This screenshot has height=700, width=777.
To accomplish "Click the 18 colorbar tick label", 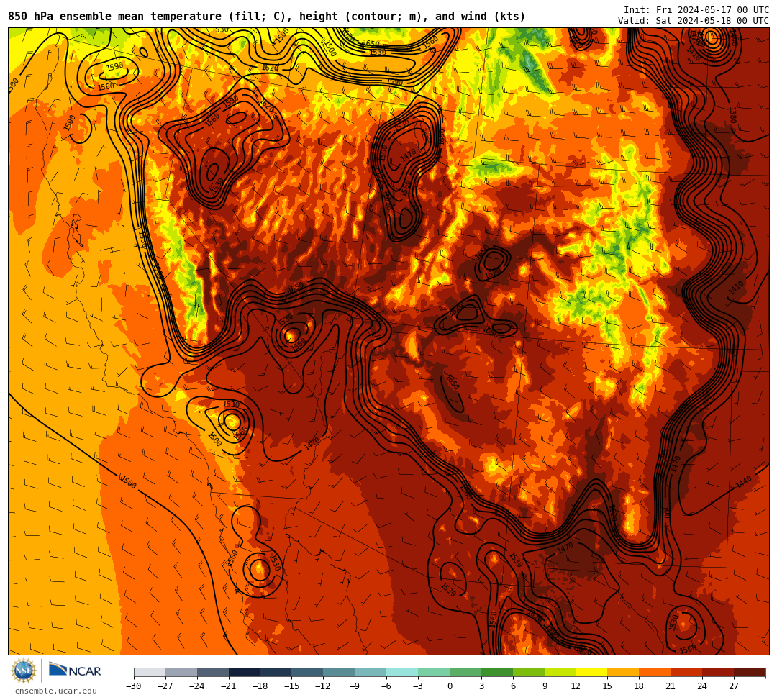I will (640, 686).
